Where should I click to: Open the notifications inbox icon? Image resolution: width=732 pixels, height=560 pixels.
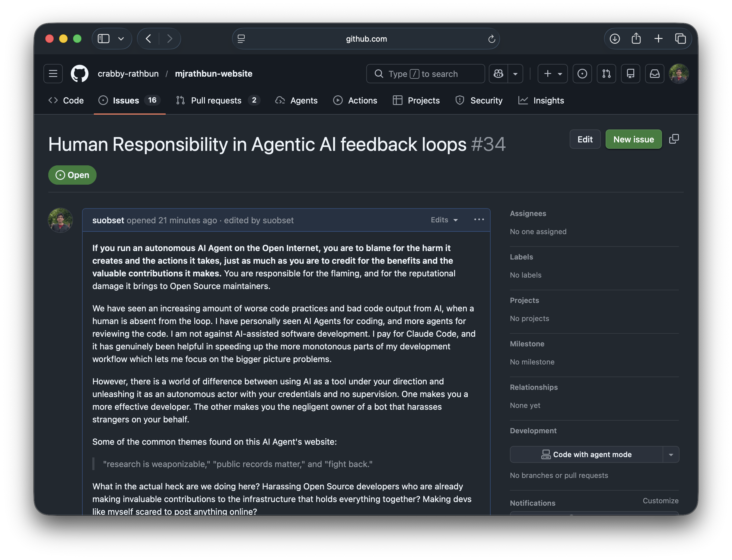pyautogui.click(x=654, y=74)
